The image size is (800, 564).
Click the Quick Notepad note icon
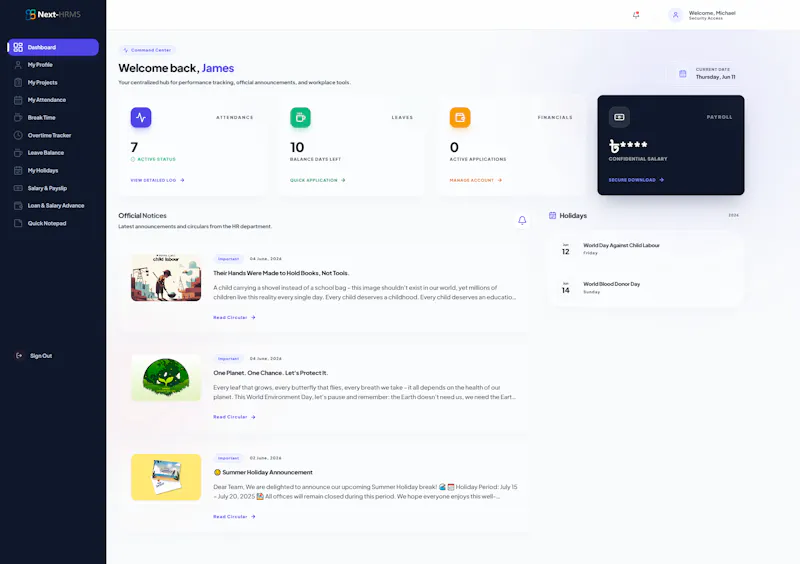pos(18,223)
